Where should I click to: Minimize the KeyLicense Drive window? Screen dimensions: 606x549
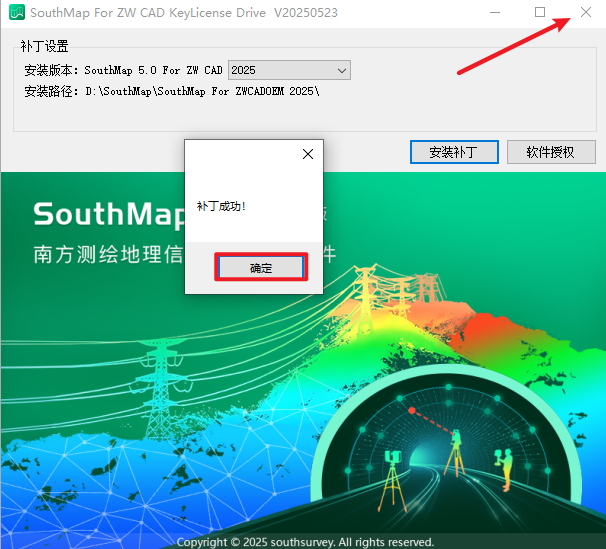[x=495, y=12]
